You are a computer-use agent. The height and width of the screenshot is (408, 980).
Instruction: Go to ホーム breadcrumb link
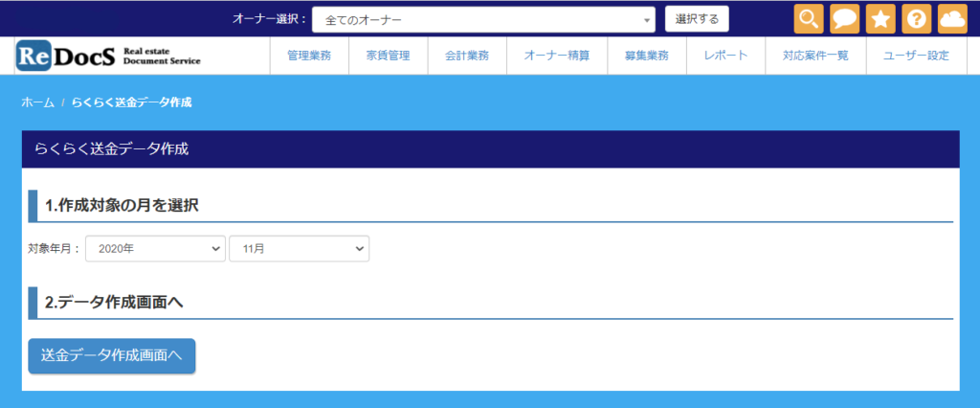click(x=38, y=102)
